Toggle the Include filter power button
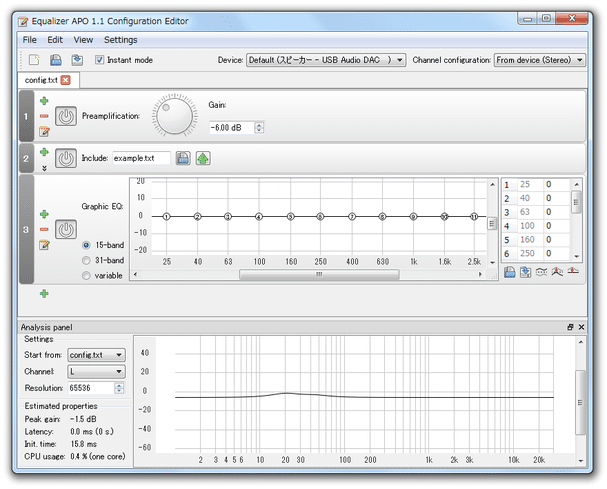Viewport: 607px width, 489px height. (66, 158)
